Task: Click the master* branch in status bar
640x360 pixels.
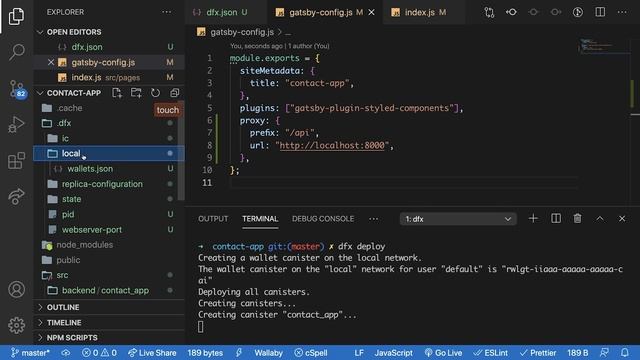Action: (30, 353)
